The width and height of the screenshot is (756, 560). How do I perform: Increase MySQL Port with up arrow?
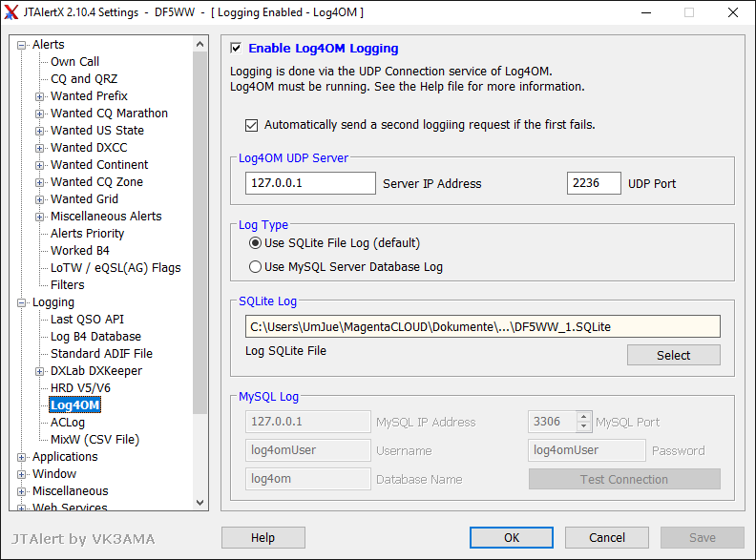584,417
